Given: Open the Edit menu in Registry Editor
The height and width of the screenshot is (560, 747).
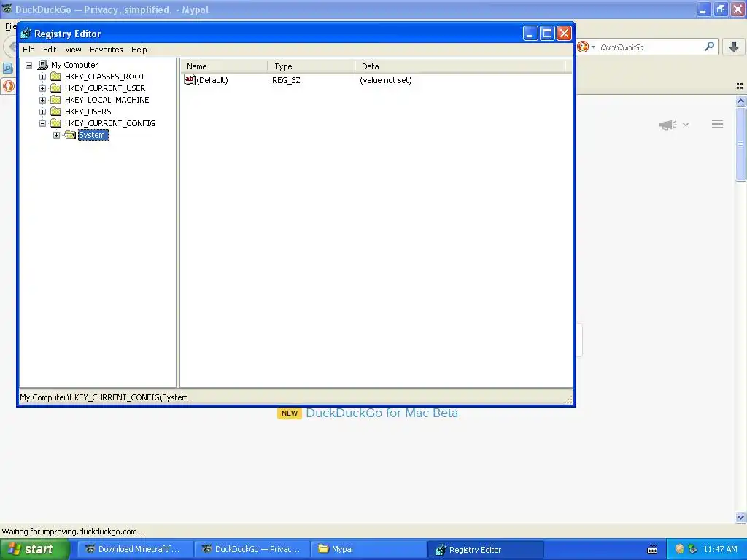Looking at the screenshot, I should (50, 50).
